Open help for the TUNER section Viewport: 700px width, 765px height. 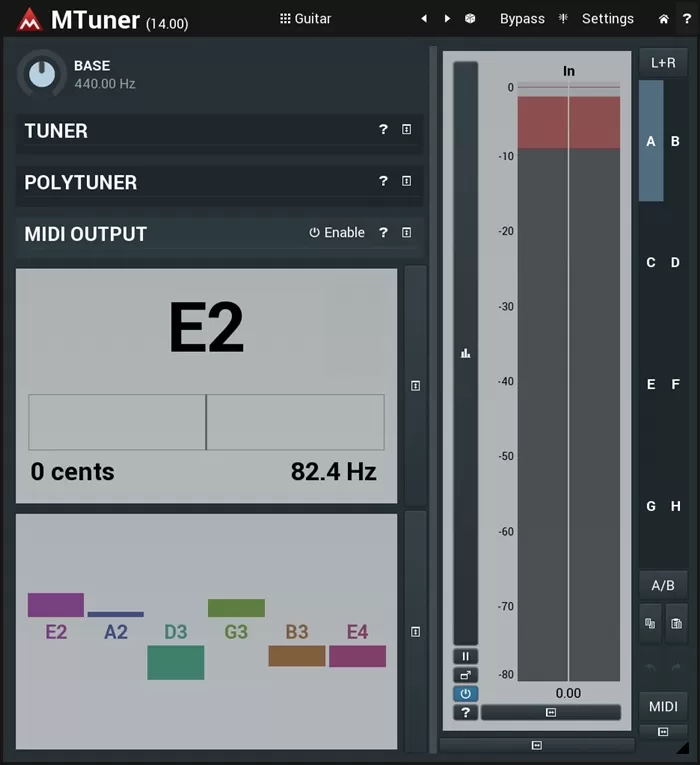click(383, 129)
